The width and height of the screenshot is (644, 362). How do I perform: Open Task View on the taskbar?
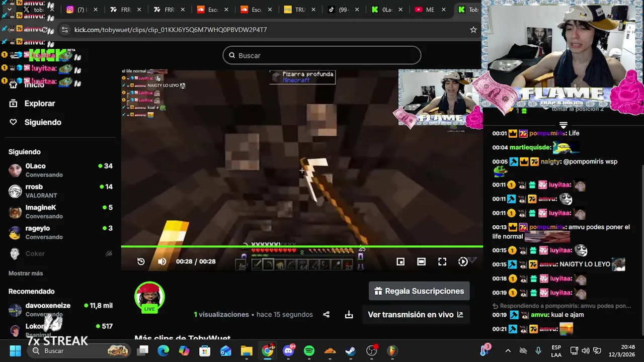(143, 351)
